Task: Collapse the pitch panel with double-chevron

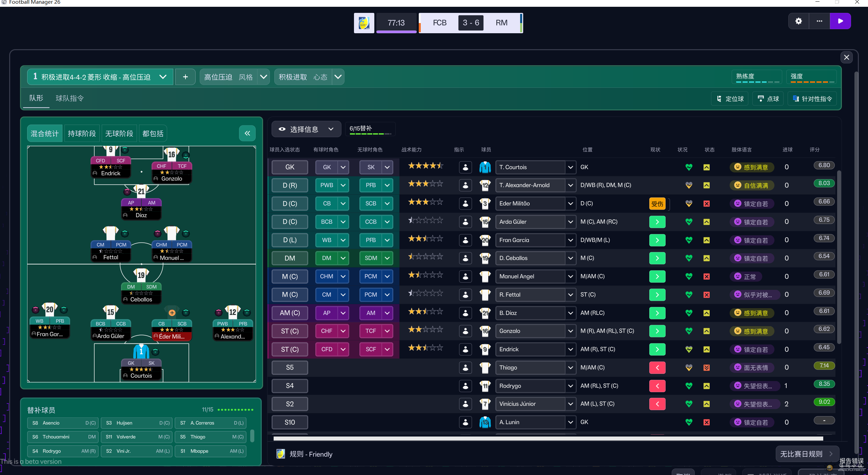Action: tap(247, 133)
